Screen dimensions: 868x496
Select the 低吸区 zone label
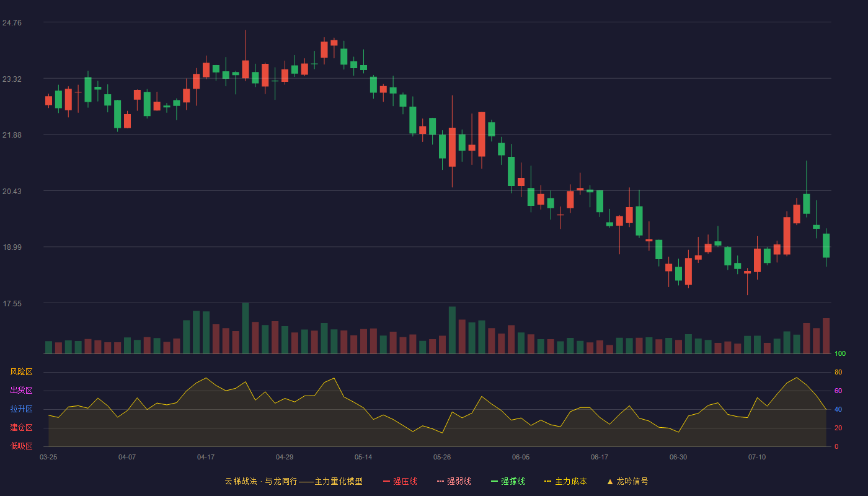click(x=21, y=446)
